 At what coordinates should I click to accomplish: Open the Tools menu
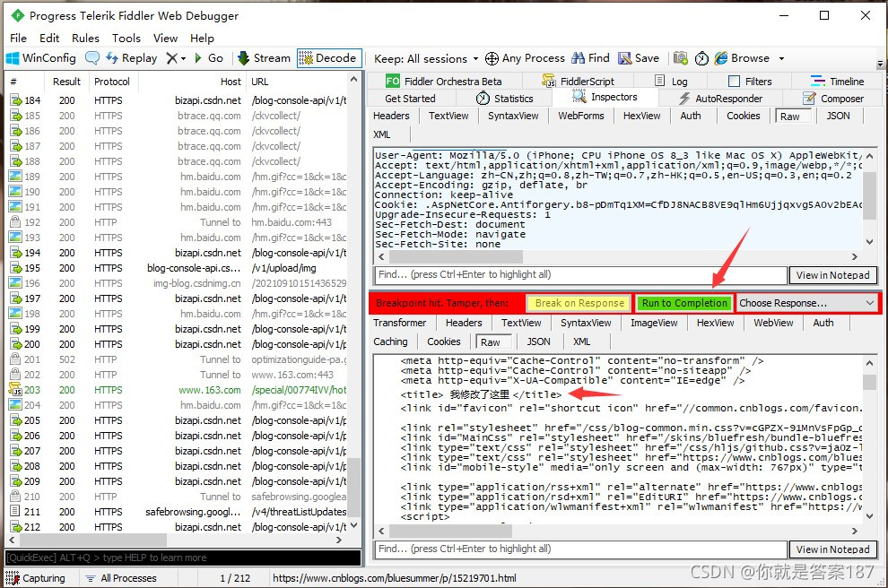point(126,38)
